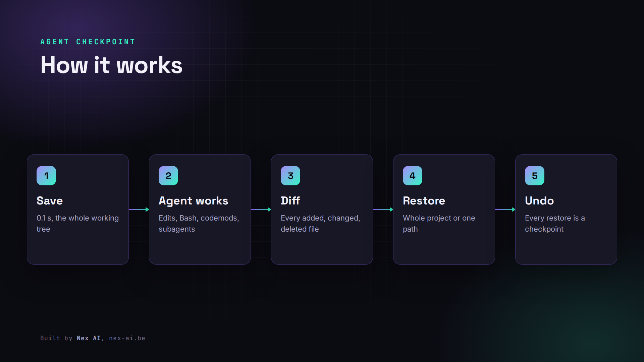This screenshot has height=362, width=644.
Task: Click the step 2 number badge
Action: point(168,176)
